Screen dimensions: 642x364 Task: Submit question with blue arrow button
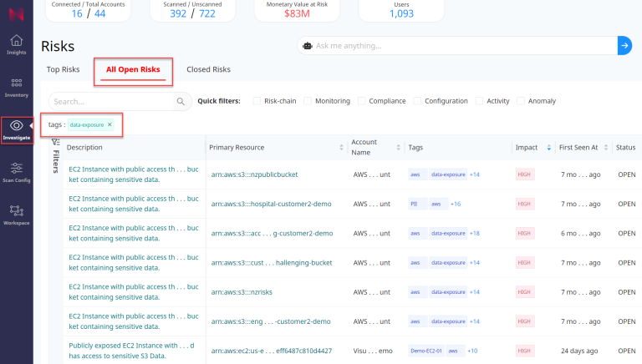click(x=624, y=46)
